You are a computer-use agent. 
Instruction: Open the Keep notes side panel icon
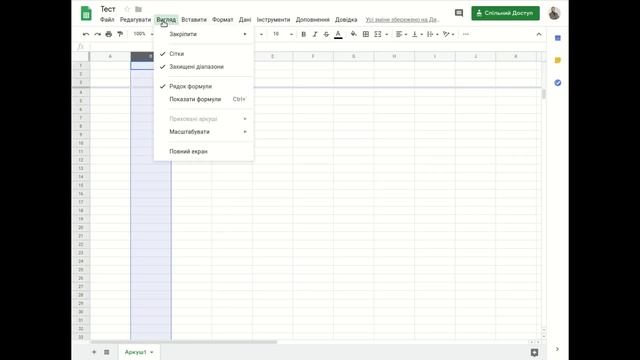[x=558, y=60]
